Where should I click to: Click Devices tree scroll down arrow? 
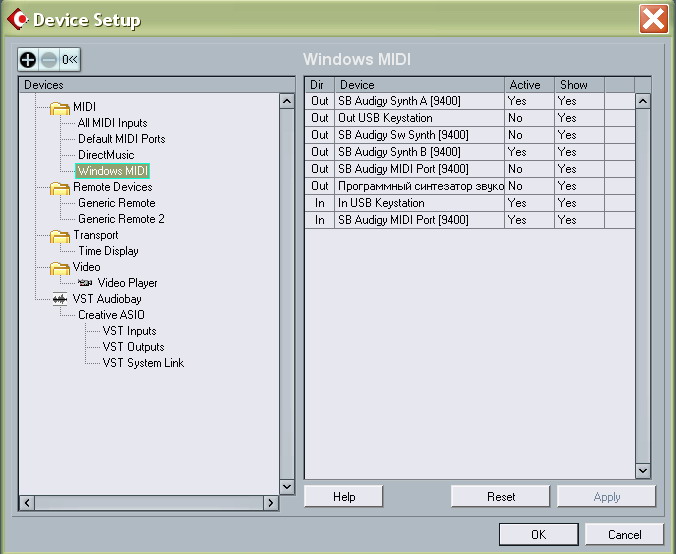287,487
